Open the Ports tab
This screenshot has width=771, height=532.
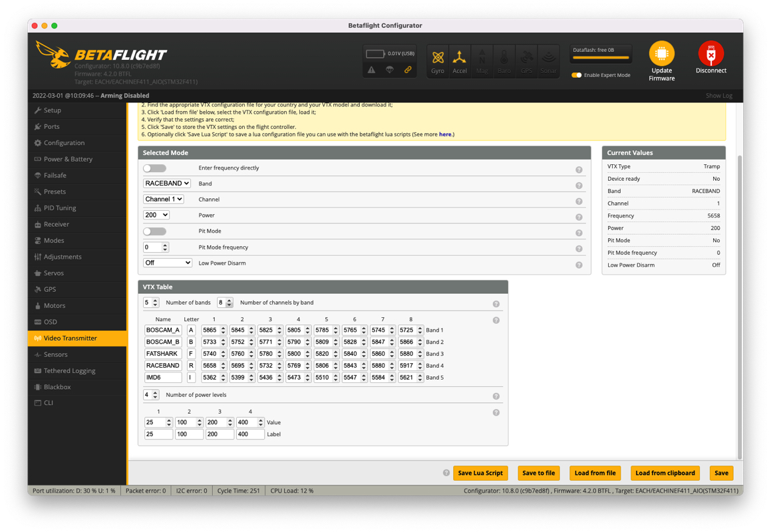pos(77,126)
